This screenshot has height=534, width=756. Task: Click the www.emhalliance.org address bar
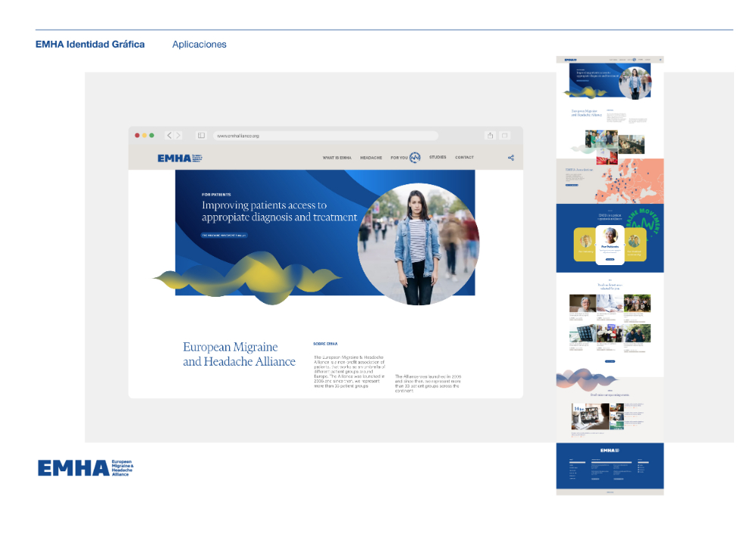point(325,136)
